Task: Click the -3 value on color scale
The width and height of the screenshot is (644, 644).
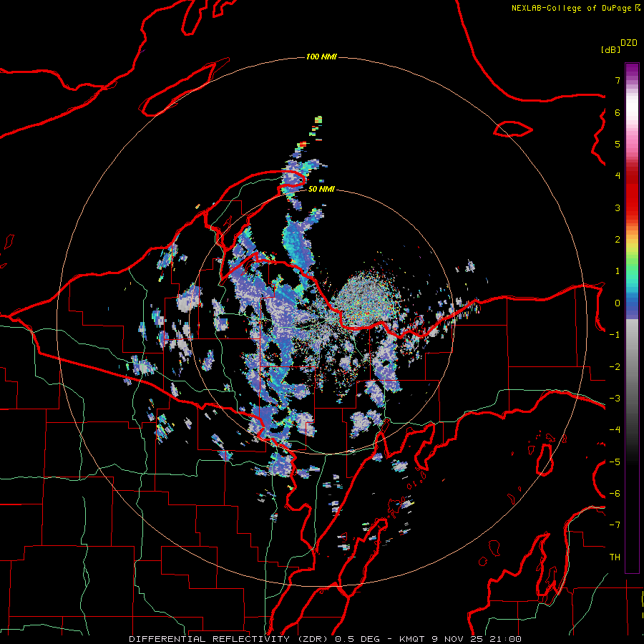Action: [x=615, y=399]
